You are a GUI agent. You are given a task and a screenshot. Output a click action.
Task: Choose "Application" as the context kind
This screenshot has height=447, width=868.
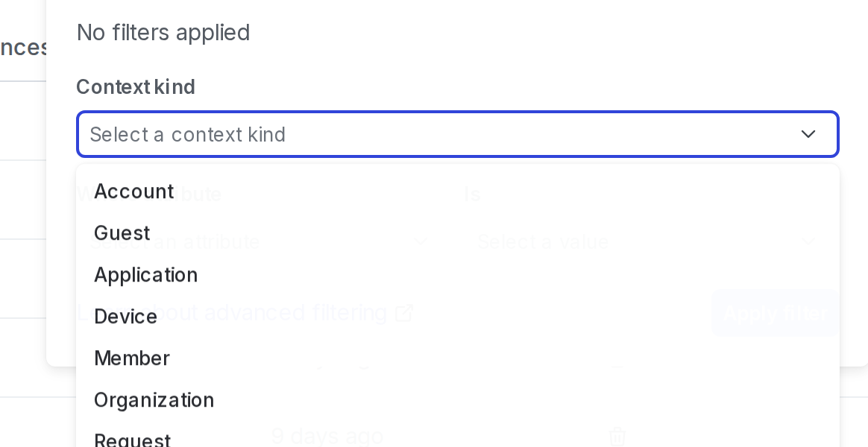(x=146, y=275)
